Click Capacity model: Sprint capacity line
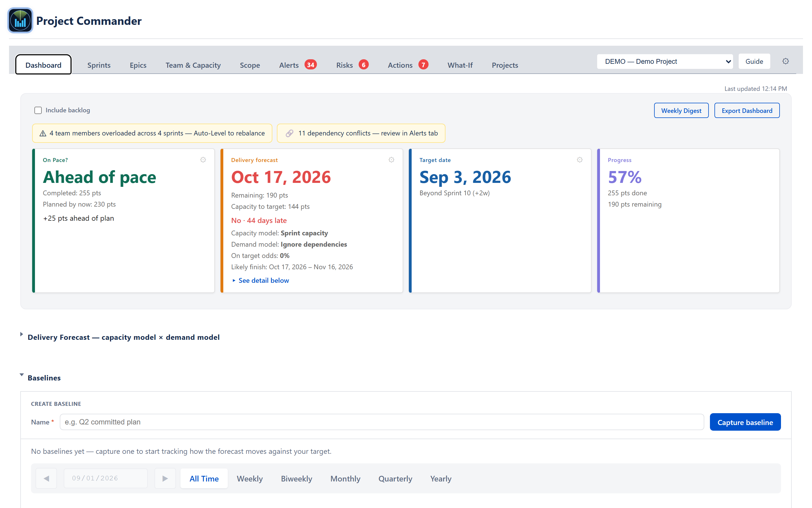 (x=279, y=233)
